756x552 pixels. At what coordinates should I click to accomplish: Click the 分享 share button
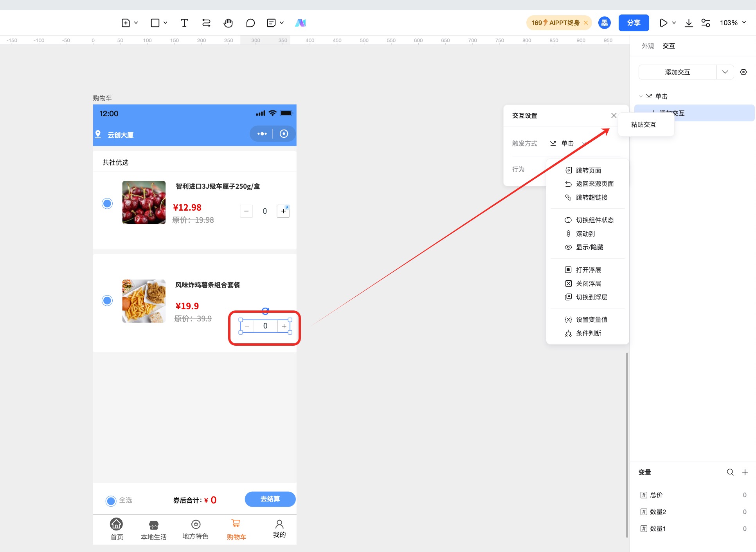634,23
